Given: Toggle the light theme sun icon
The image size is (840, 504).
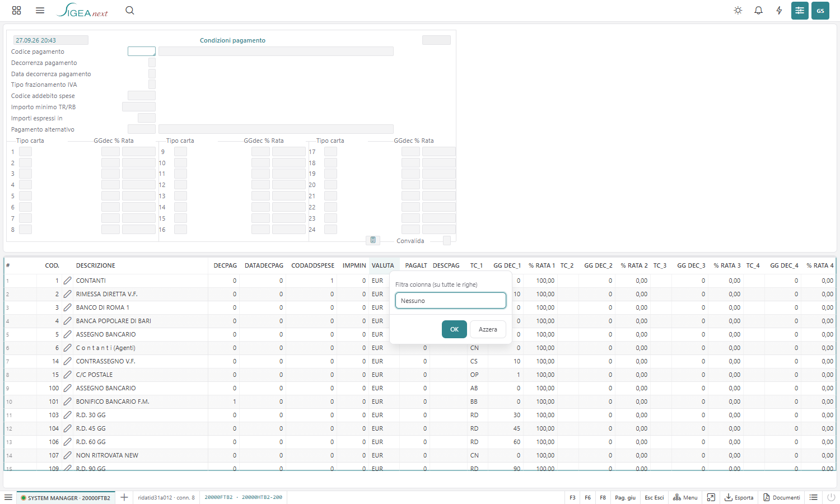Looking at the screenshot, I should pos(738,10).
